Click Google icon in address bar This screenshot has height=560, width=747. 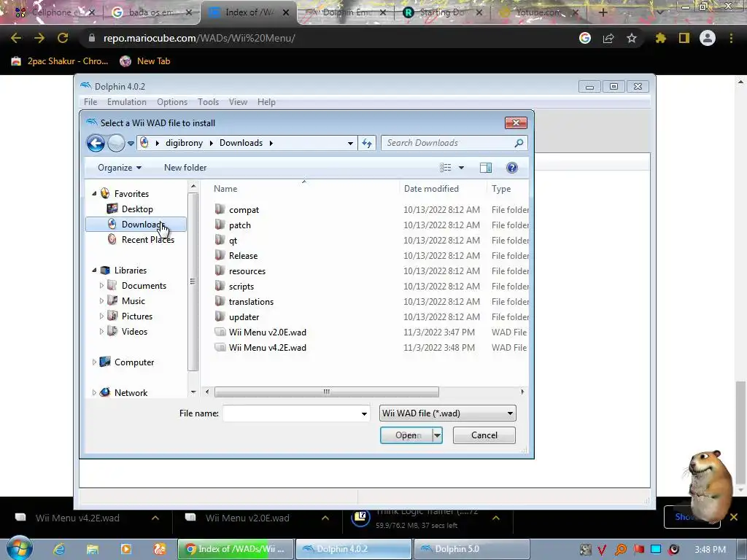pyautogui.click(x=585, y=38)
